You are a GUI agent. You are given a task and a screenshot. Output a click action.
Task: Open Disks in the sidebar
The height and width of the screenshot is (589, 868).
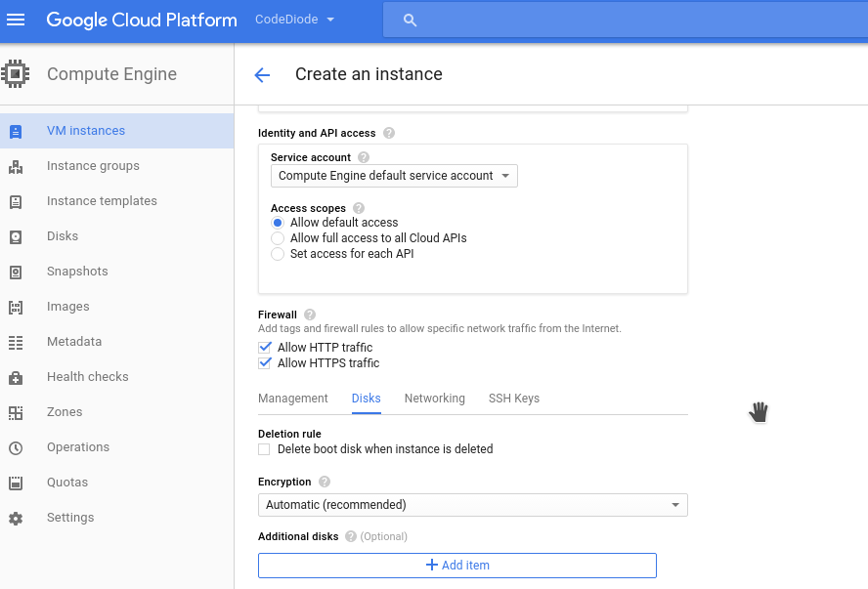(x=116, y=236)
